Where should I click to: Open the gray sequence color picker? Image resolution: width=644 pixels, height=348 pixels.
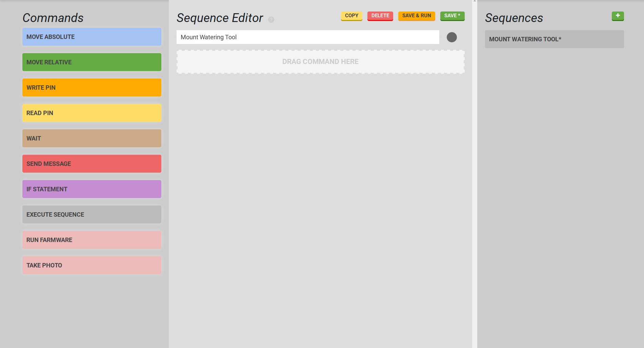pos(451,37)
